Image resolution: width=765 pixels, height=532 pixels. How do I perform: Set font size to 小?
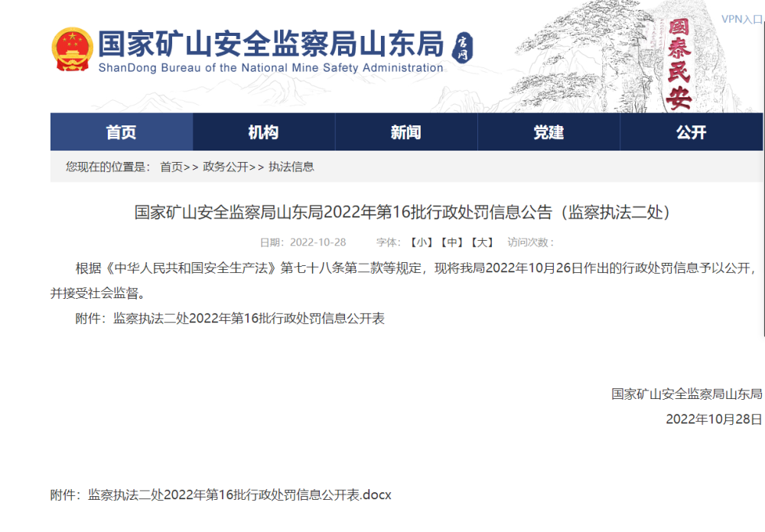click(422, 242)
